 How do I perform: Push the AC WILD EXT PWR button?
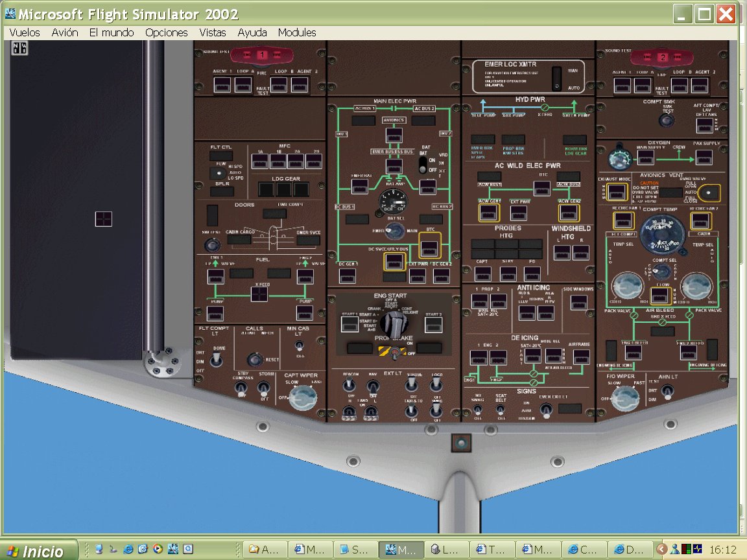click(x=519, y=213)
